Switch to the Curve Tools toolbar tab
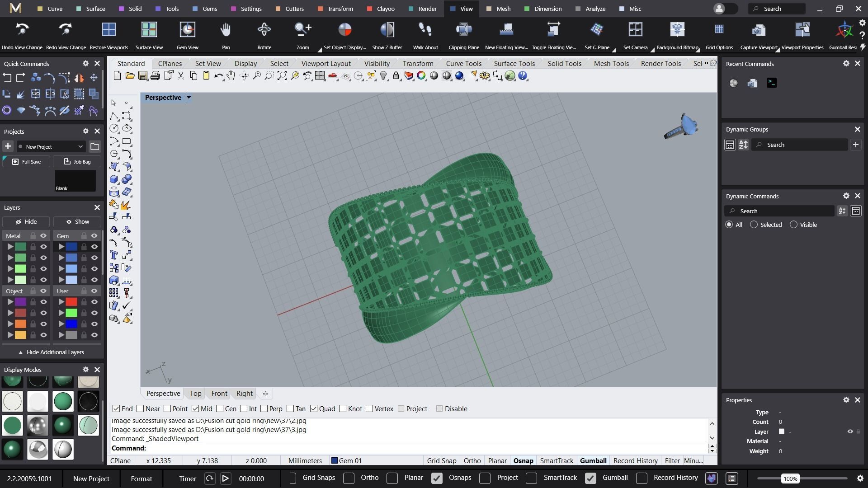This screenshot has height=488, width=868. pyautogui.click(x=463, y=63)
